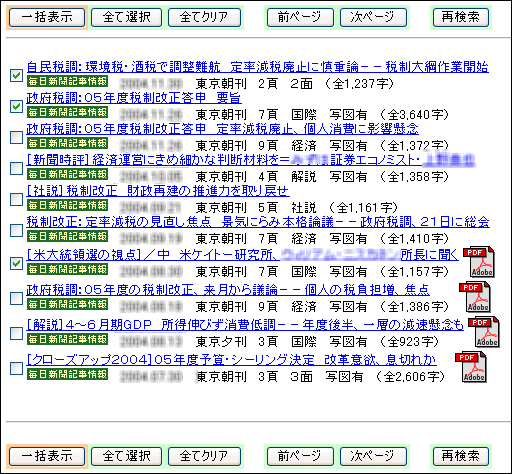
Task: Click text （全2,606字）
Action: click(410, 377)
